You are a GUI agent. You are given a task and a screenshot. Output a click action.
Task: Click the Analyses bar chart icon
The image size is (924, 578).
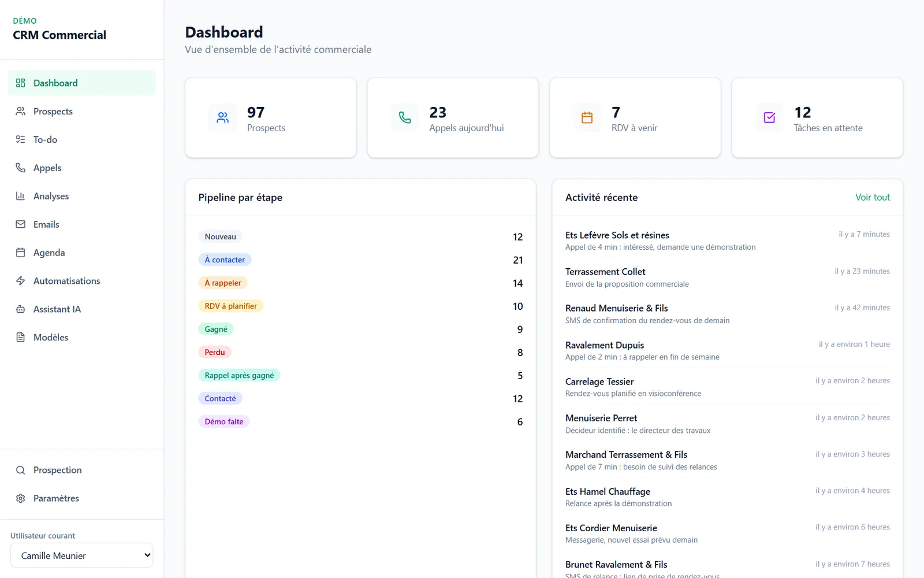coord(21,196)
